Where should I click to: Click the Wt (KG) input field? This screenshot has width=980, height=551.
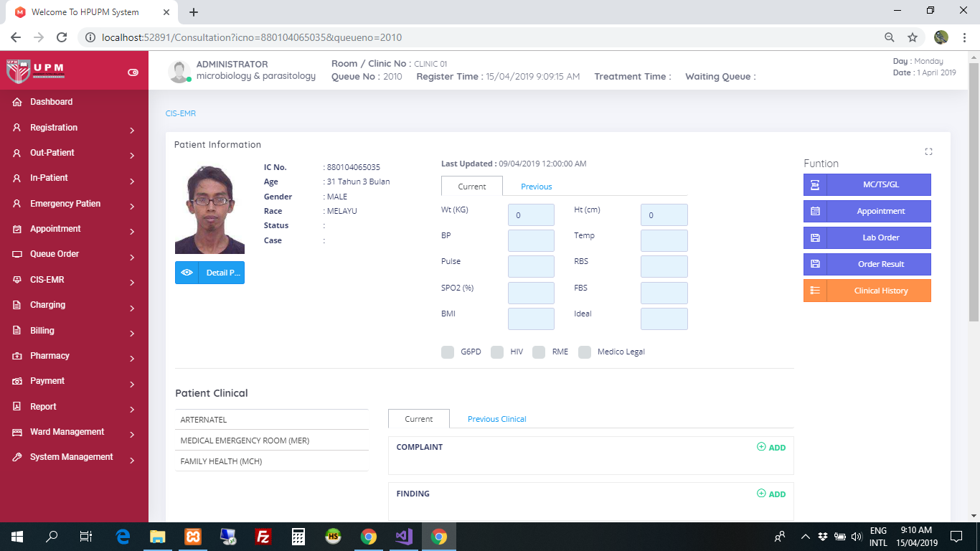tap(531, 215)
